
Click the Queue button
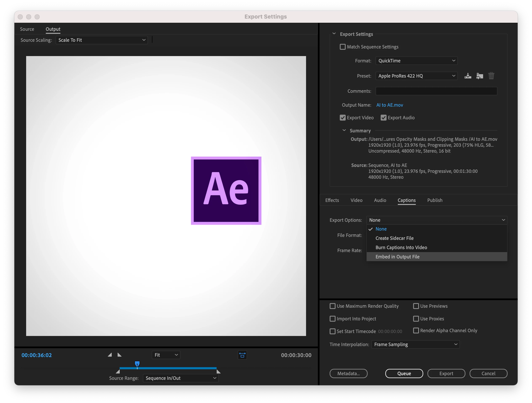click(x=404, y=373)
